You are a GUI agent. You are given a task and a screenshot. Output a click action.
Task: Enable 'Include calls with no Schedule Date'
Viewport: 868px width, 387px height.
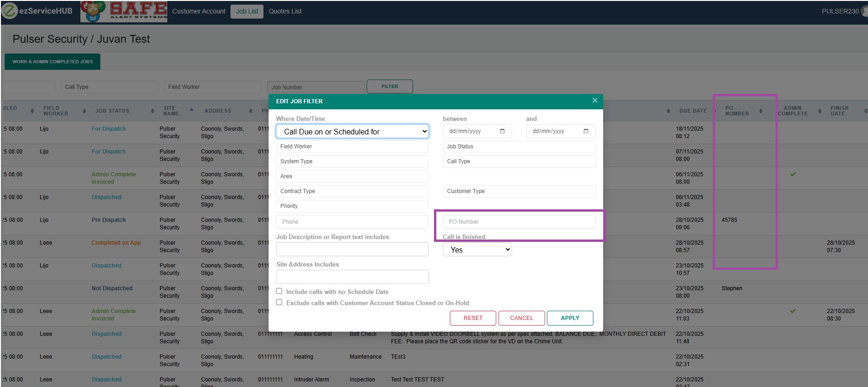pyautogui.click(x=279, y=291)
